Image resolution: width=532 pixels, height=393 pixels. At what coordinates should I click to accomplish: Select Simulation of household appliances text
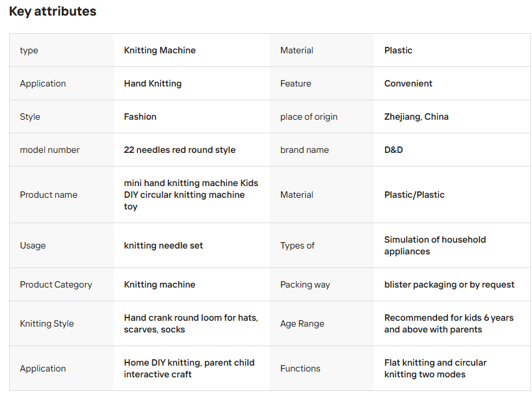435,245
